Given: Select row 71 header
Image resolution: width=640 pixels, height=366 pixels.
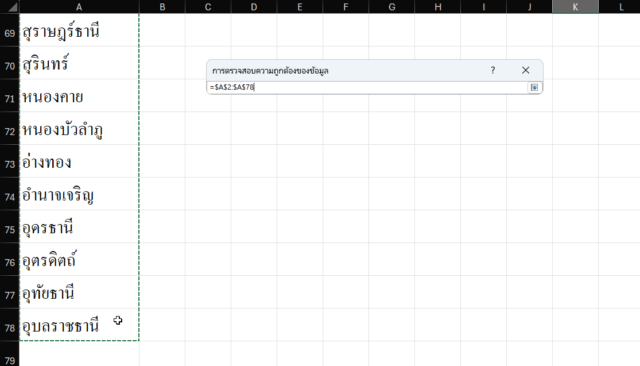Looking at the screenshot, I should [x=9, y=95].
